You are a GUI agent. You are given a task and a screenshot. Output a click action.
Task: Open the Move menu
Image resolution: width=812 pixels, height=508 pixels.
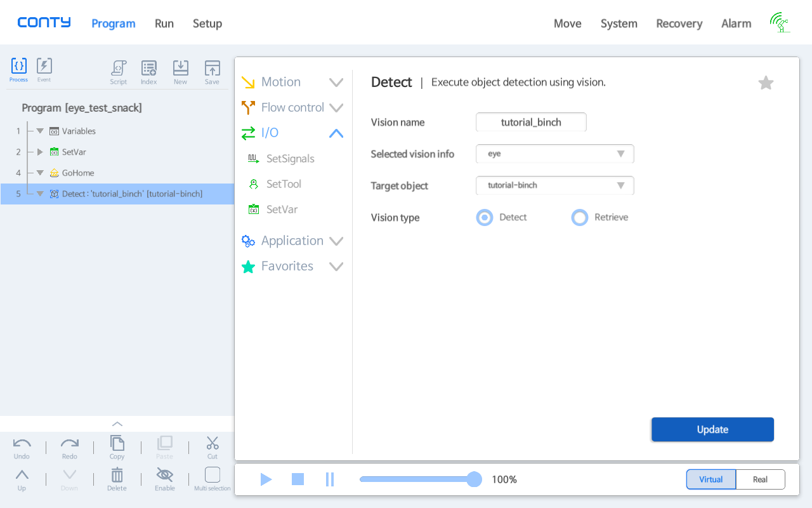(568, 23)
